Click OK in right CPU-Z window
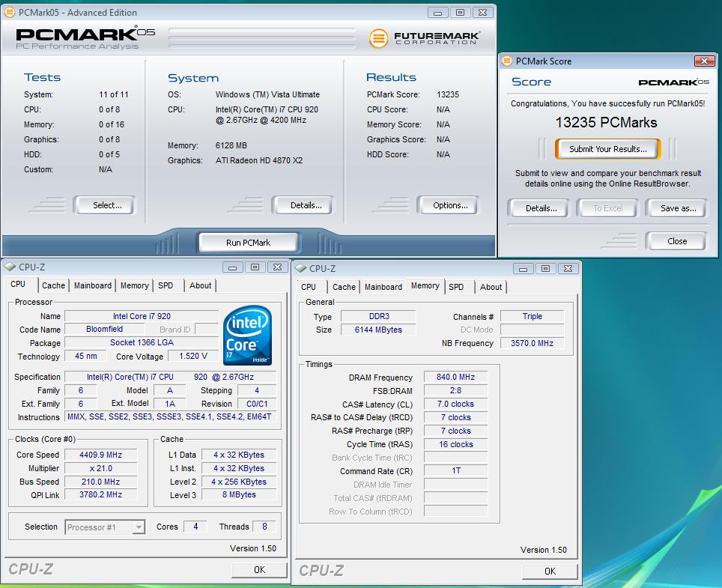The width and height of the screenshot is (722, 588). point(550,571)
